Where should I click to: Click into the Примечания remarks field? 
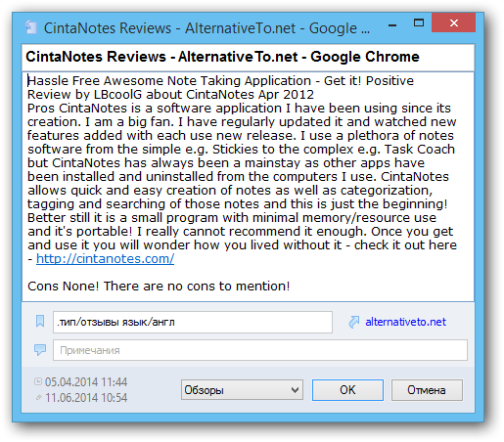pyautogui.click(x=260, y=350)
